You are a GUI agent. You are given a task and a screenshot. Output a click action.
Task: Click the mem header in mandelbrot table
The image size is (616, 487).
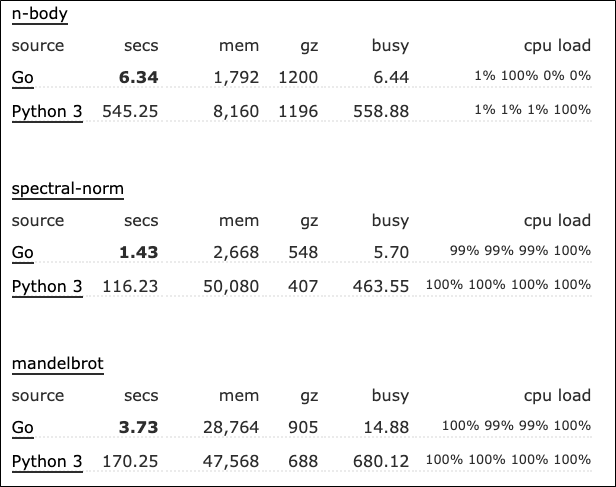point(239,396)
